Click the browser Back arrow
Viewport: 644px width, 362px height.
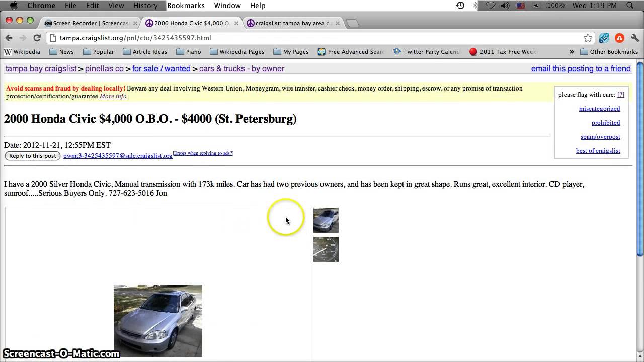coord(9,38)
